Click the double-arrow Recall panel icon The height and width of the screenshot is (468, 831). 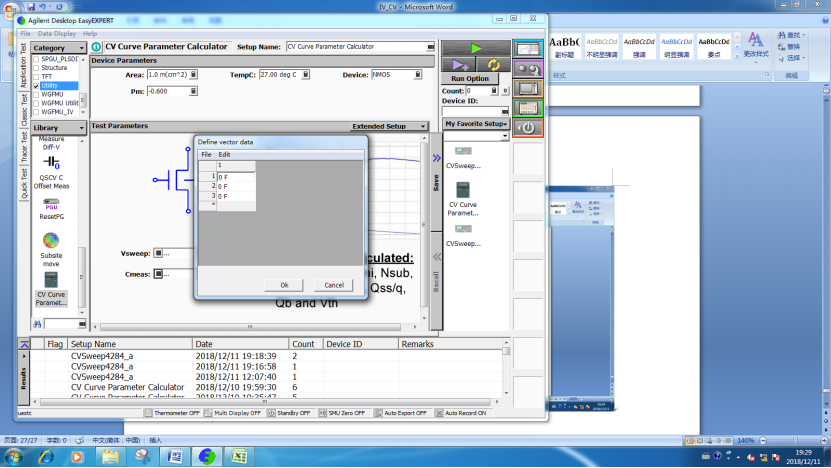(x=436, y=257)
